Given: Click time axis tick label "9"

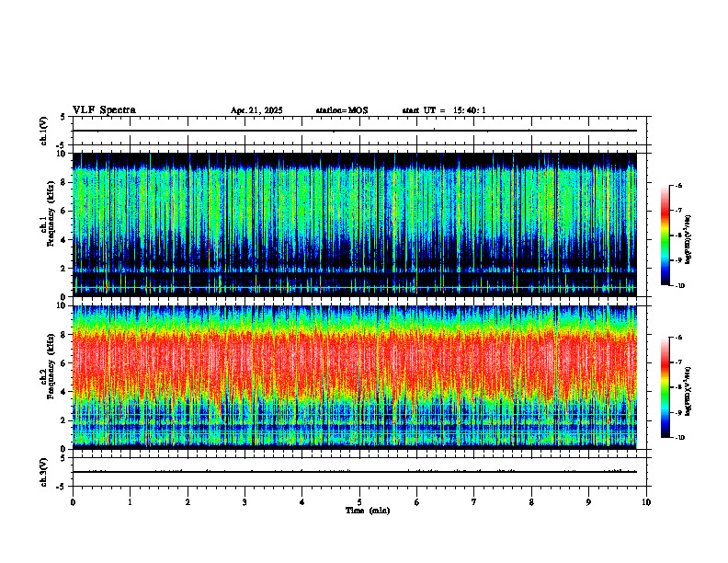Looking at the screenshot, I should click(588, 502).
